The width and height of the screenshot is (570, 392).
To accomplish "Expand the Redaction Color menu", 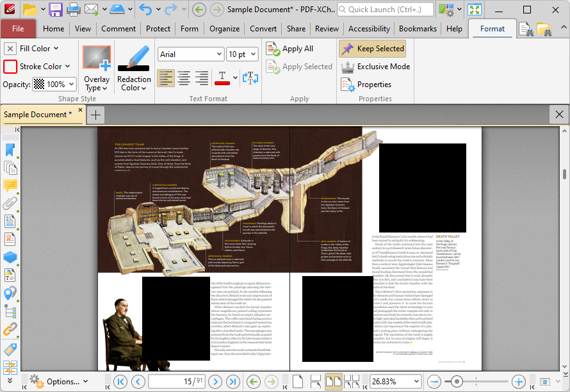I will pos(134,84).
